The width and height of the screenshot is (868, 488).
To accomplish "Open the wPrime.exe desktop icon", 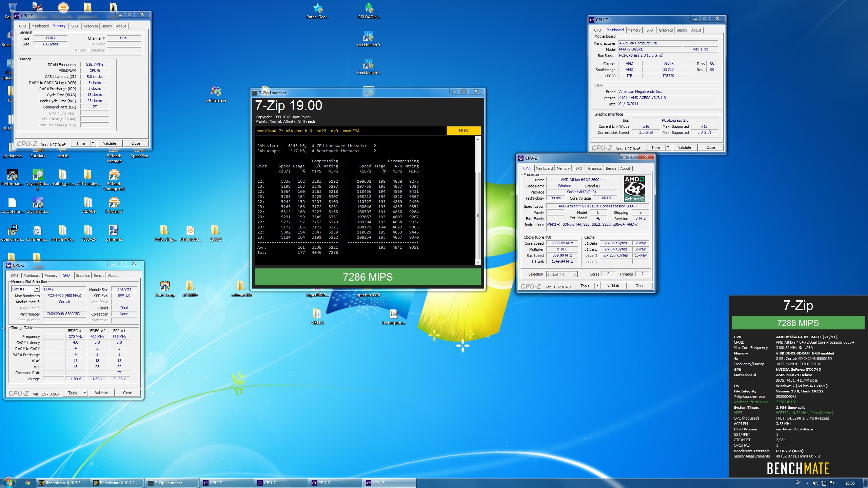I will 216,94.
